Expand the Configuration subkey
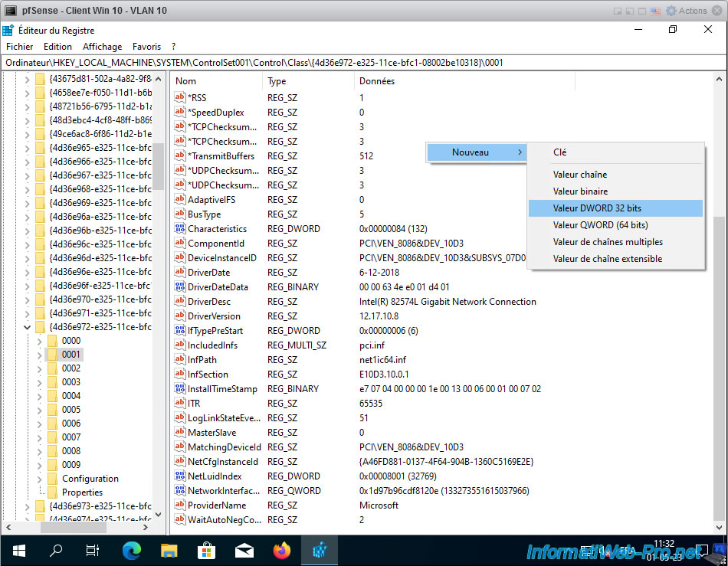This screenshot has height=566, width=728. click(39, 479)
